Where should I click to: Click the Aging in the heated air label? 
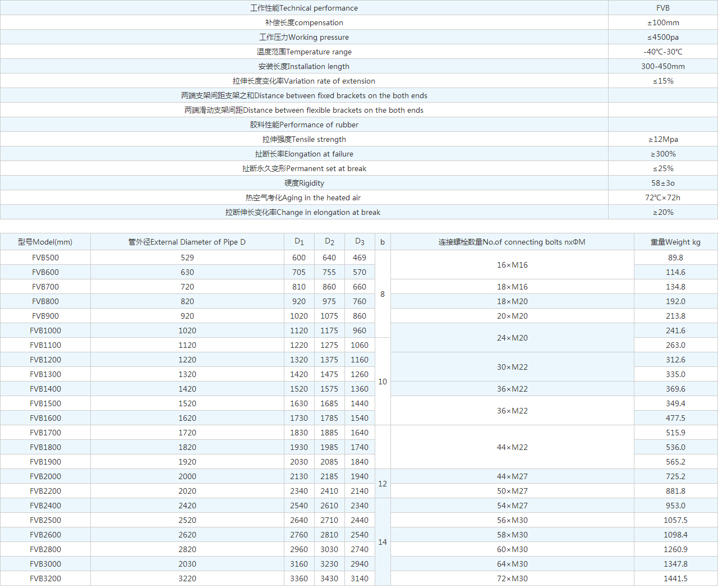(x=303, y=197)
